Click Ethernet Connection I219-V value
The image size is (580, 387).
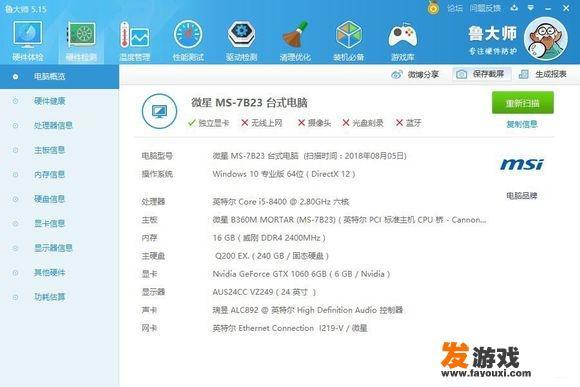290,328
